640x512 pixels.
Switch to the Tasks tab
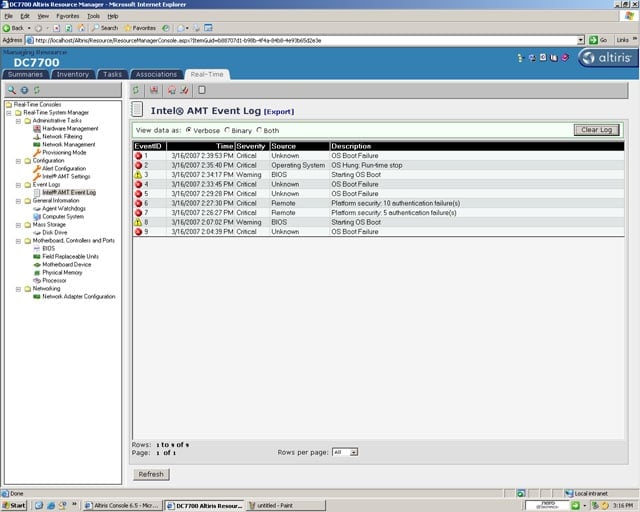(112, 74)
